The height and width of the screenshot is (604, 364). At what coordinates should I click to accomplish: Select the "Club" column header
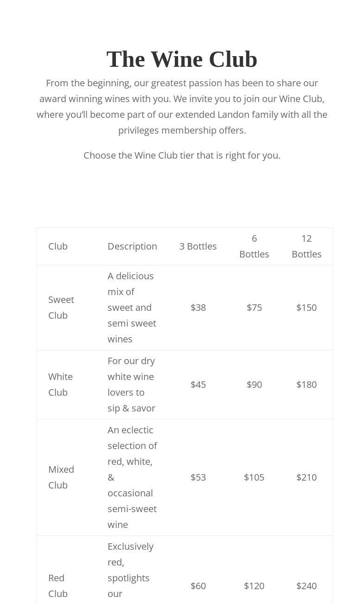58,246
